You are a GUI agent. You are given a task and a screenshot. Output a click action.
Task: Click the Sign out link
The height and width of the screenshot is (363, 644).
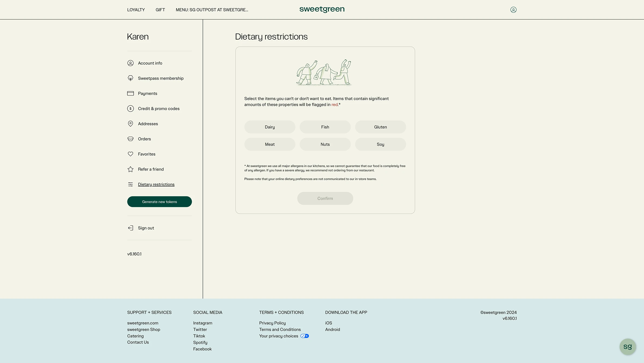point(146,228)
